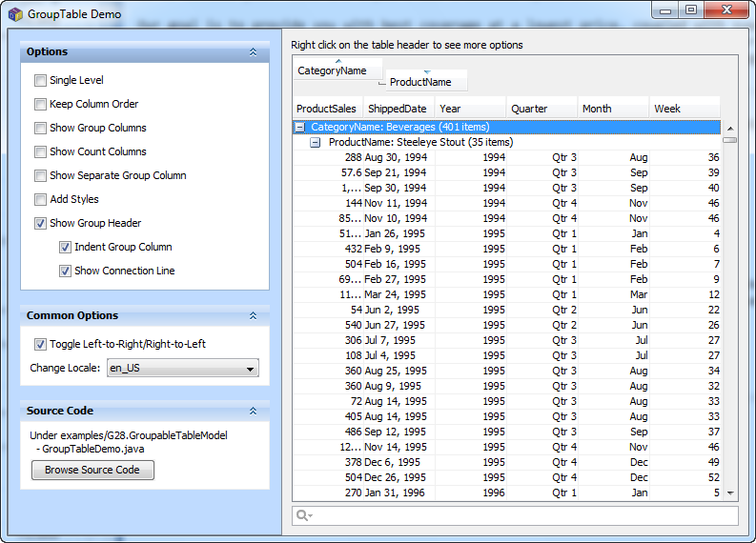Select the Aug 30, 1994 row
Screen dimensions: 756x543
(506, 157)
